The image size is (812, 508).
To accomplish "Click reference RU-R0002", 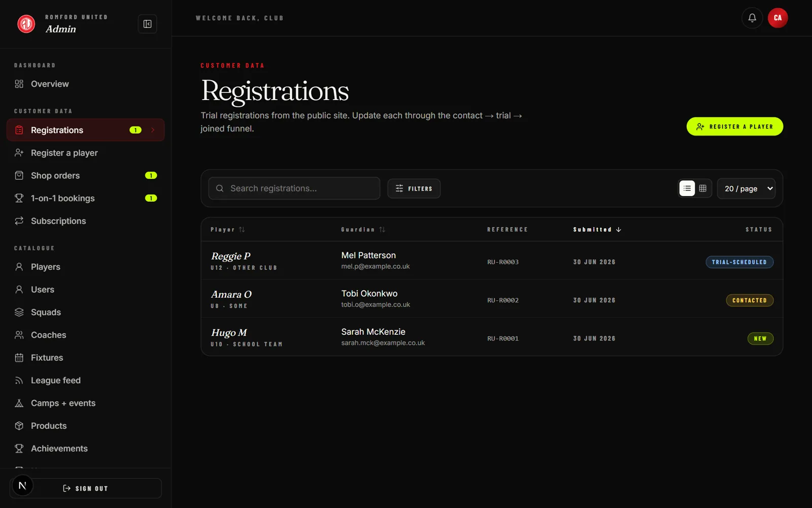I will [x=503, y=300].
